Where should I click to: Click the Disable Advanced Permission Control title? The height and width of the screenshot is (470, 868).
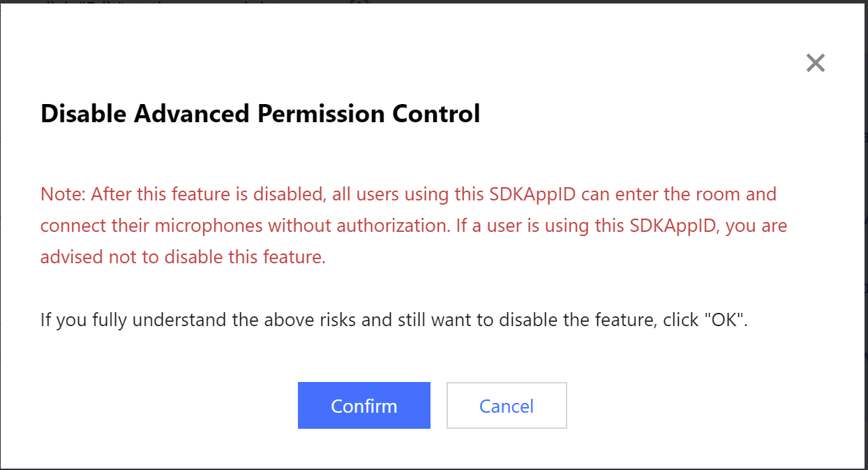(260, 113)
